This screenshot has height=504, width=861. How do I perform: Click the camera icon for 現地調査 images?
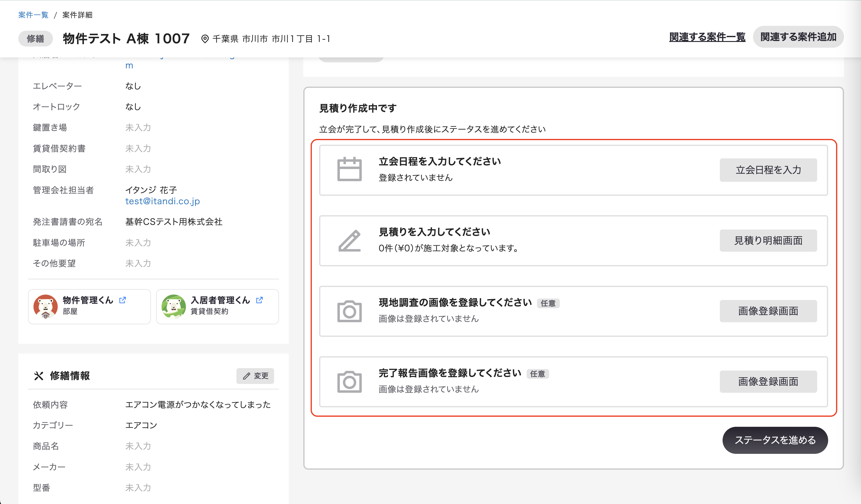pos(349,311)
